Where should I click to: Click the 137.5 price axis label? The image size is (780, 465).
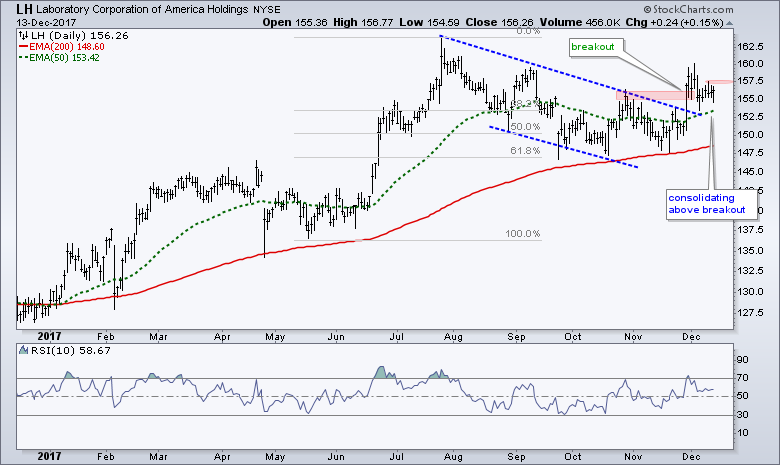(750, 230)
